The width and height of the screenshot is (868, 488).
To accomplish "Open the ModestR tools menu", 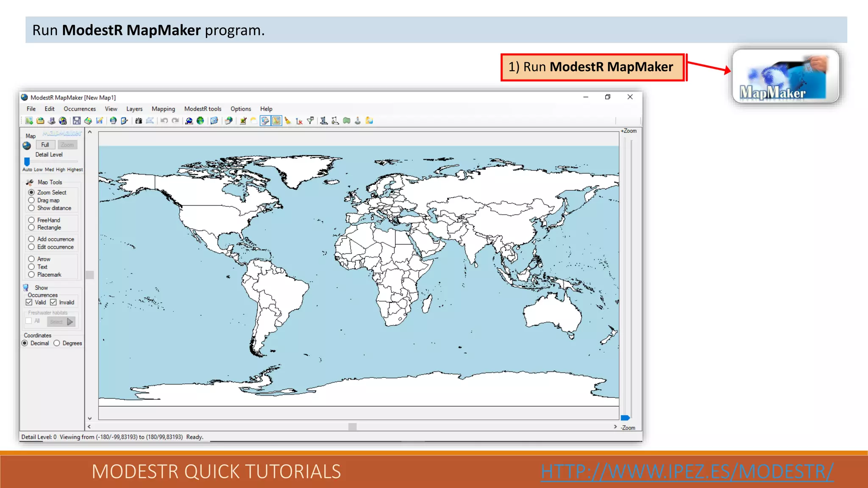I will pyautogui.click(x=203, y=109).
